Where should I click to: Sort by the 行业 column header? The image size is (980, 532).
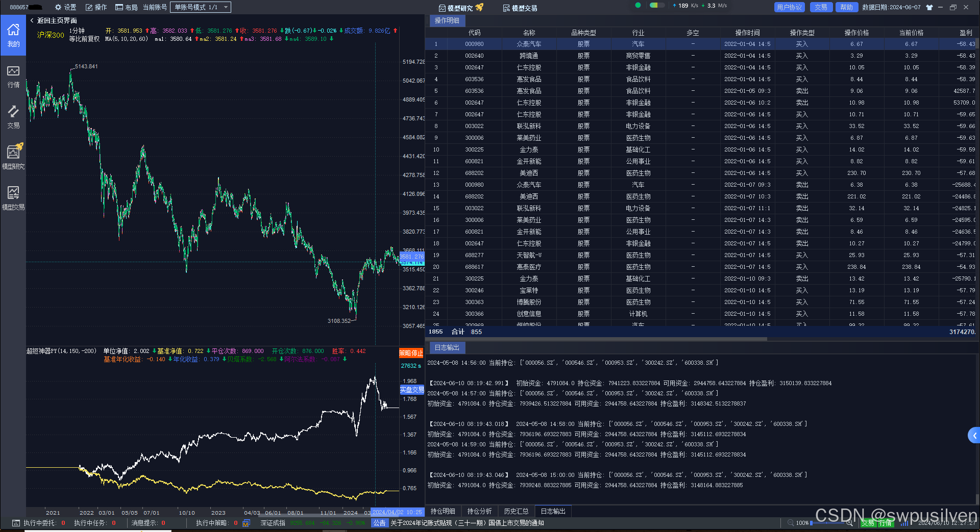[x=638, y=33]
